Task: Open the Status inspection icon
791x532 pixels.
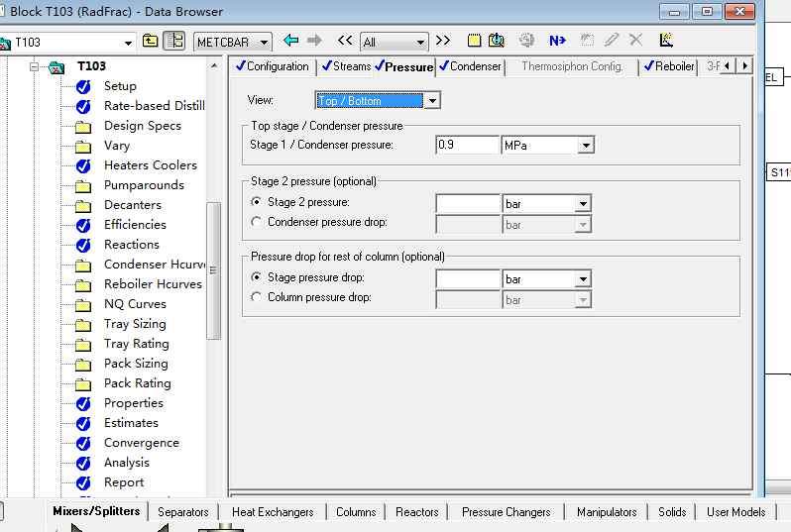Action: coord(497,41)
